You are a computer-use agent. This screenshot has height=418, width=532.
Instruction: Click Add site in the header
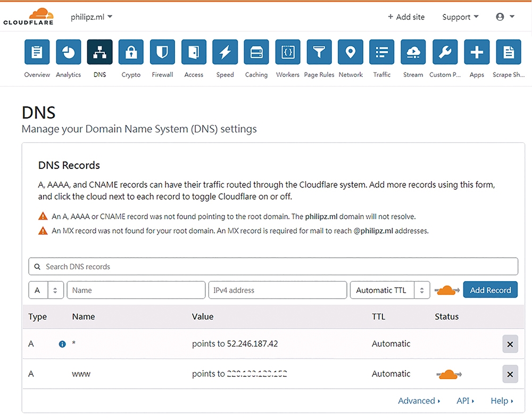pos(406,17)
